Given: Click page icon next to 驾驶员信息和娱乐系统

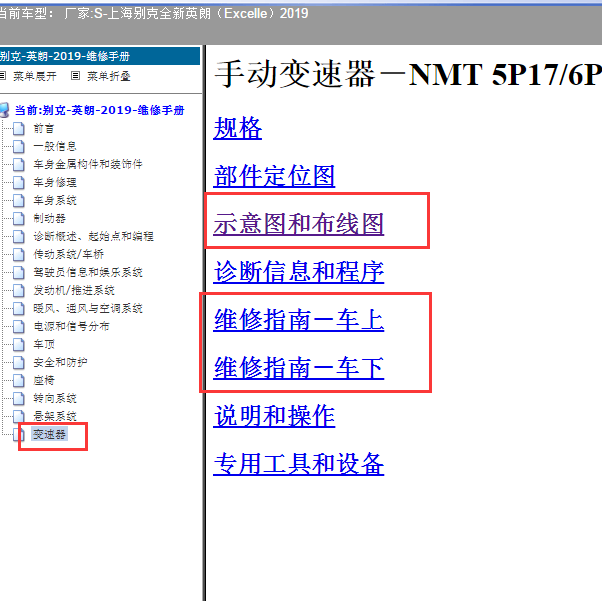Looking at the screenshot, I should pyautogui.click(x=18, y=272).
